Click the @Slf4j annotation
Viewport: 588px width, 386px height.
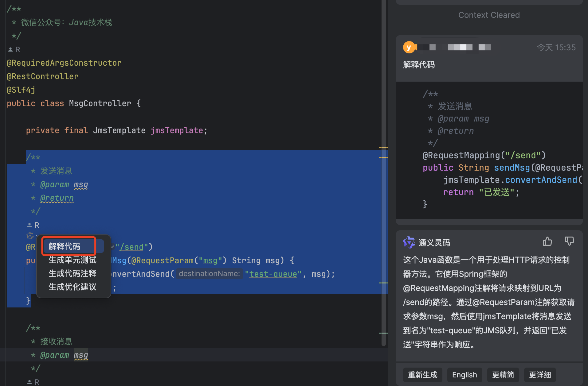click(21, 90)
